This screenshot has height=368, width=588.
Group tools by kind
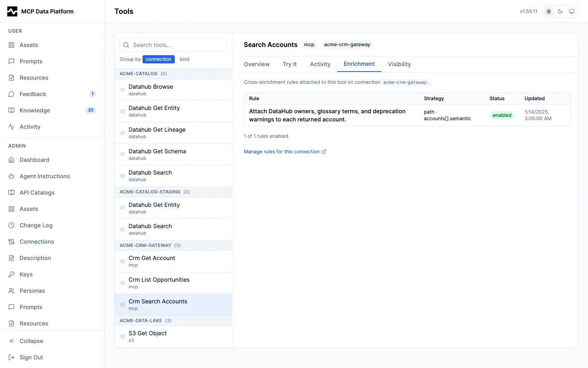pyautogui.click(x=184, y=59)
